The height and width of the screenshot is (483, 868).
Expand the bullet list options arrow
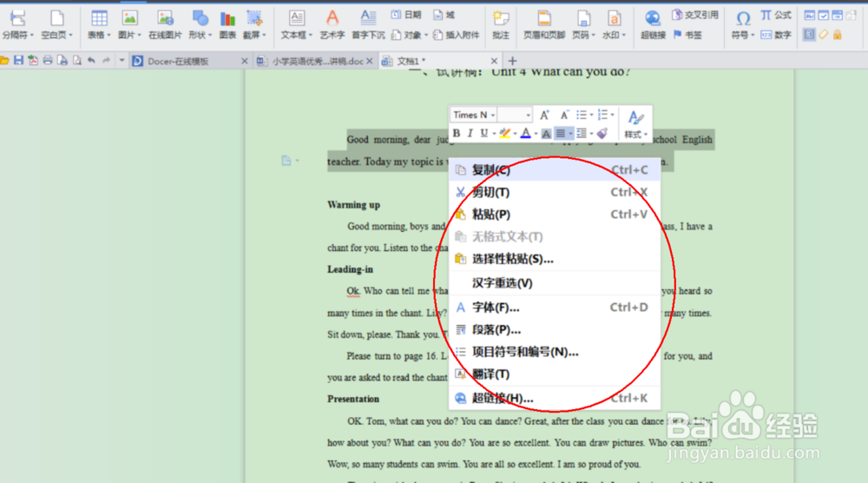pyautogui.click(x=592, y=116)
